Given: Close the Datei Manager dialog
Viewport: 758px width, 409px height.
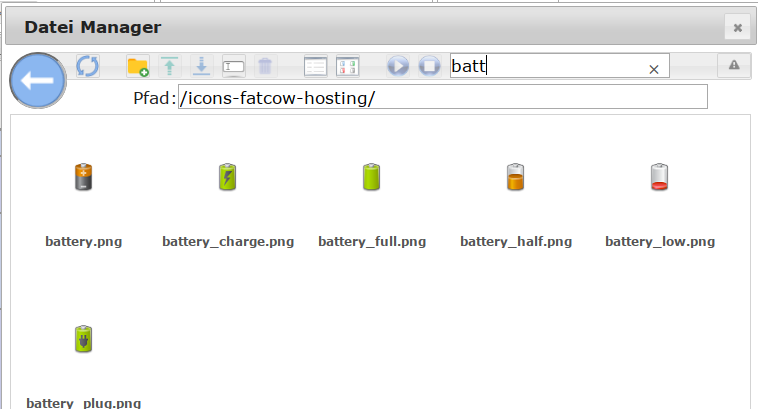Looking at the screenshot, I should [x=737, y=28].
